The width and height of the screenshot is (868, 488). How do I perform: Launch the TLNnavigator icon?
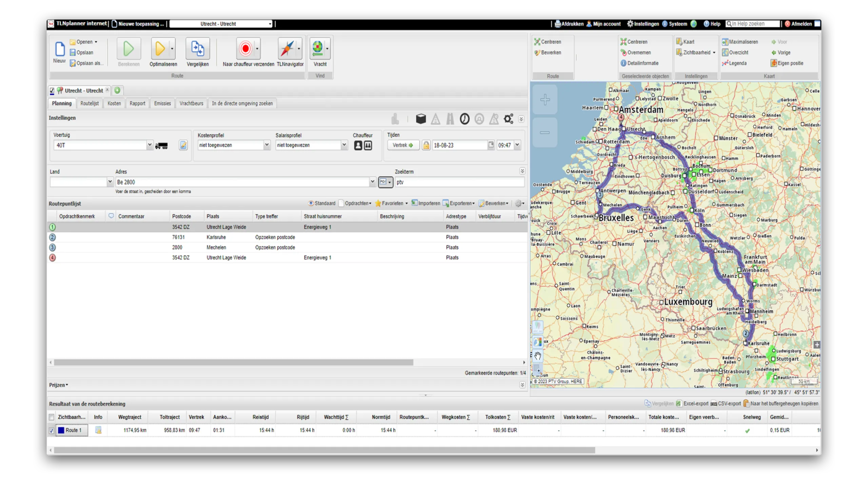click(287, 48)
